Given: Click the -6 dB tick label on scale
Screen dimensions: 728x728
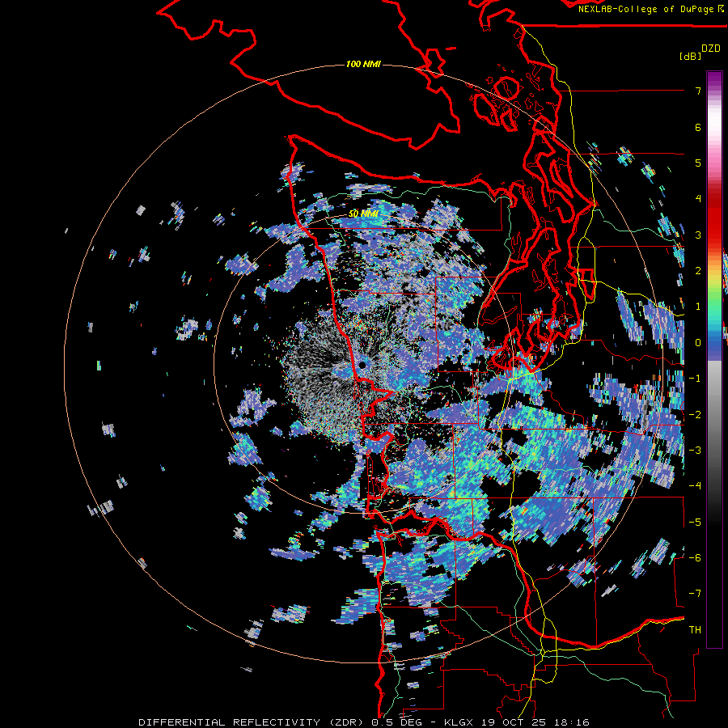Looking at the screenshot, I should click(x=695, y=558).
